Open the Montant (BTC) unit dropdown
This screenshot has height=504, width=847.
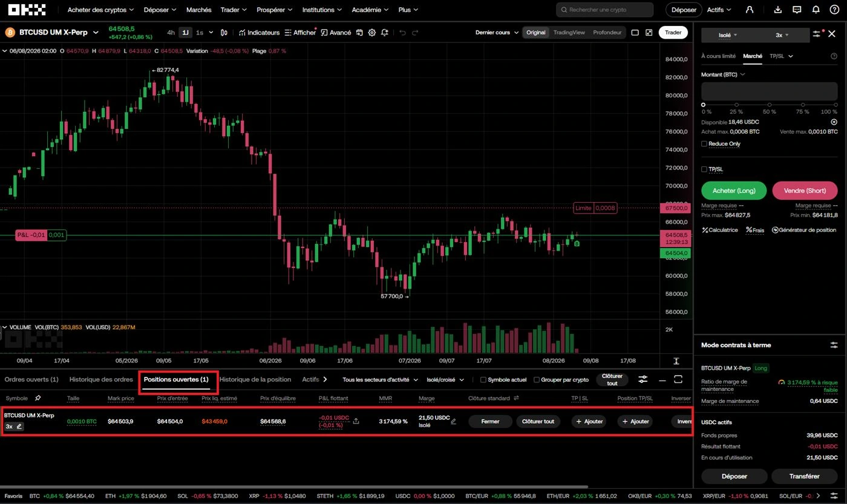[723, 74]
